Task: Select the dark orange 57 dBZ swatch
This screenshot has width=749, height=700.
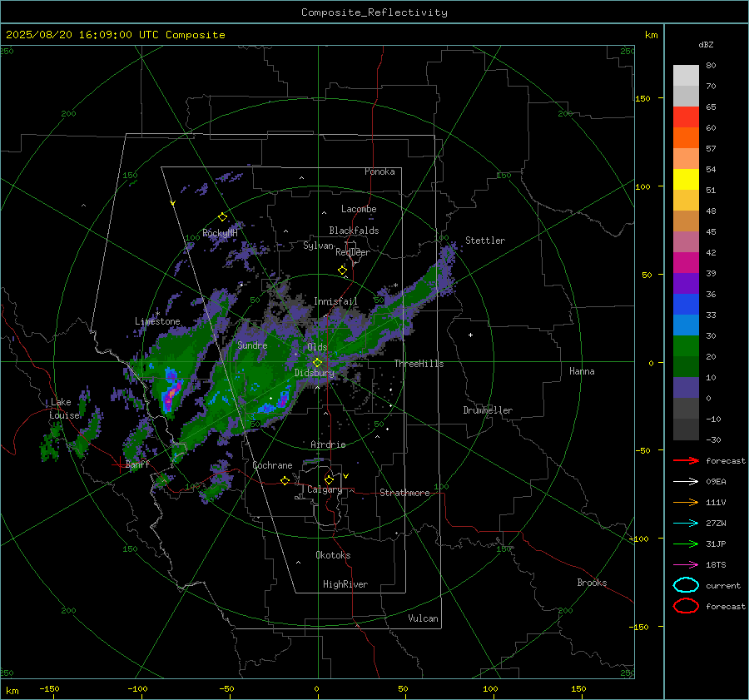Action: tap(686, 138)
